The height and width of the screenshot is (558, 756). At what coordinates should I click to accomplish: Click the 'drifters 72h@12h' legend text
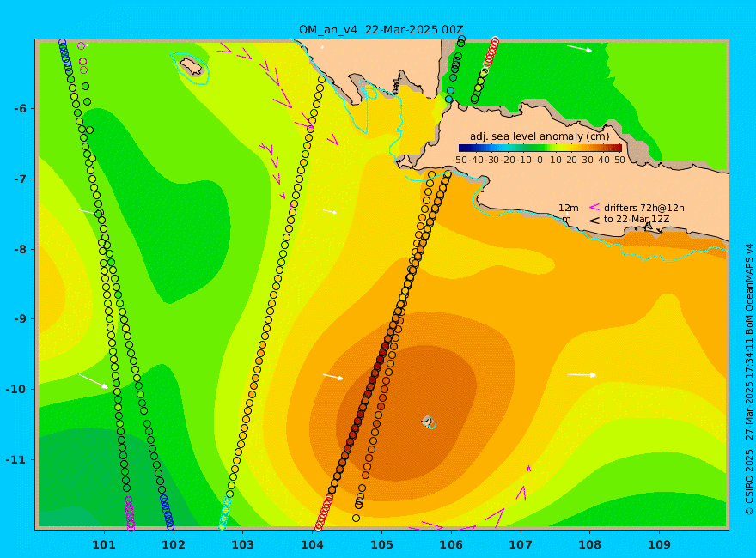click(x=643, y=208)
